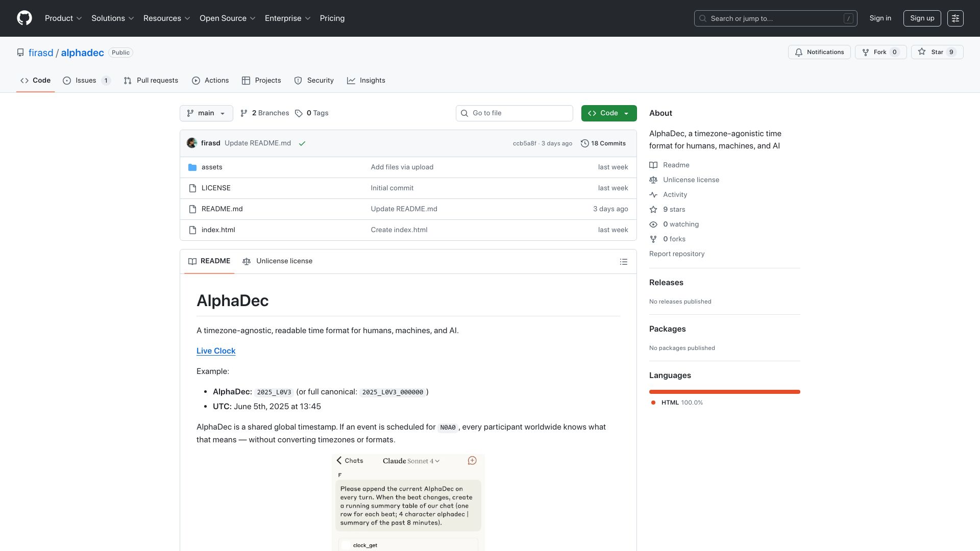Open the Notifications bell button

(x=819, y=52)
